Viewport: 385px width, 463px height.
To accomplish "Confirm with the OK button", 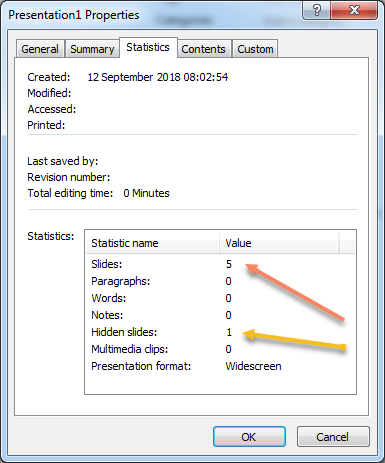I will (x=249, y=436).
